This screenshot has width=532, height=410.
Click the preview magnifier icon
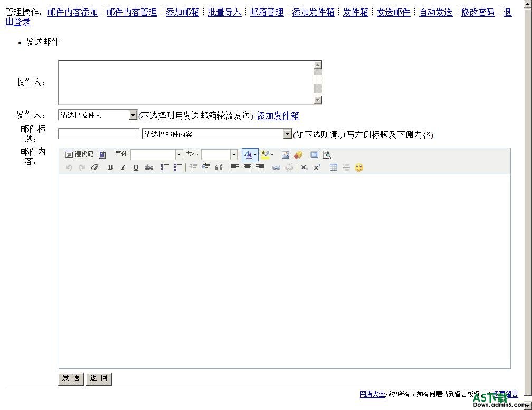327,155
